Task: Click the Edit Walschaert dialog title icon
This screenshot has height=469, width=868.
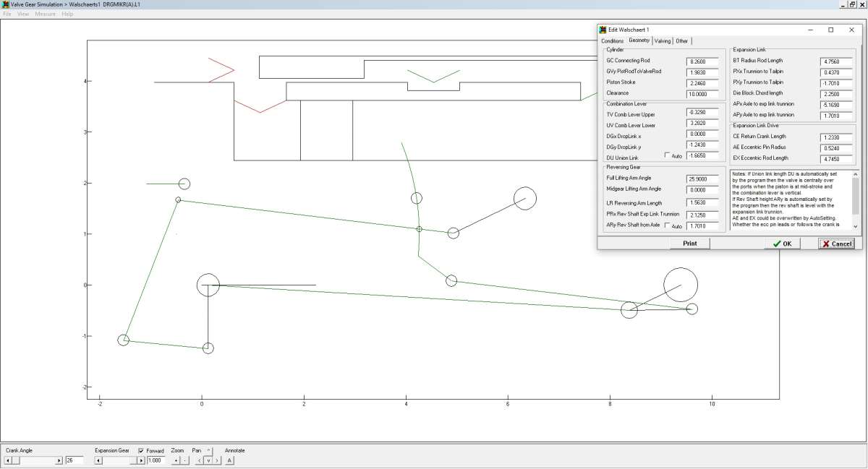Action: tap(603, 30)
